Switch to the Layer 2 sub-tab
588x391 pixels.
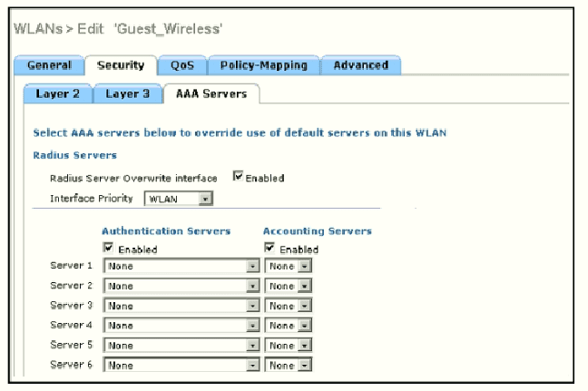coord(58,93)
